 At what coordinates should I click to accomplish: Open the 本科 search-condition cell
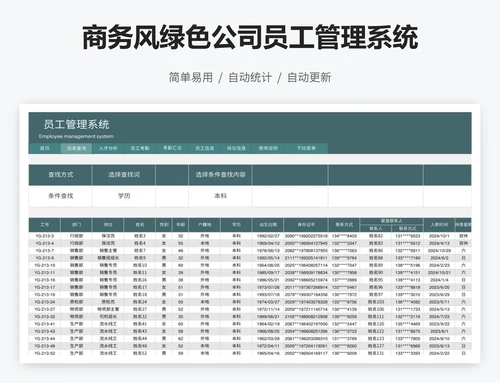[x=220, y=196]
